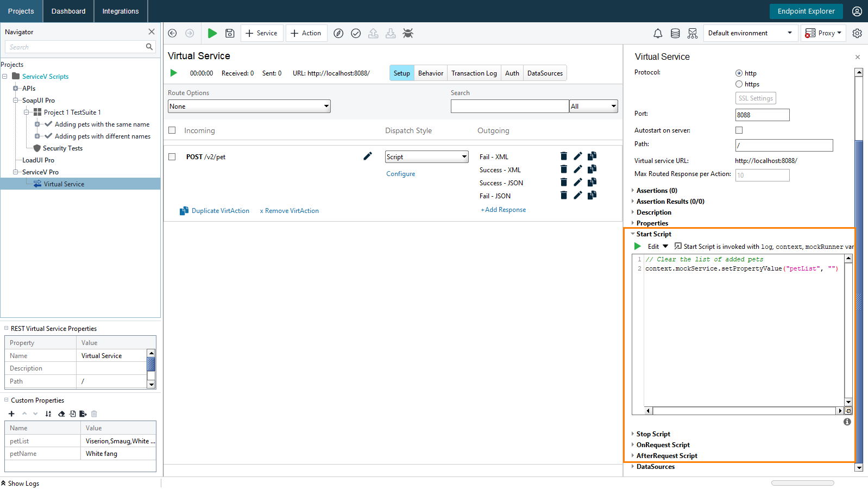The width and height of the screenshot is (868, 489).
Task: Open the Default environment dropdown
Action: pyautogui.click(x=750, y=33)
